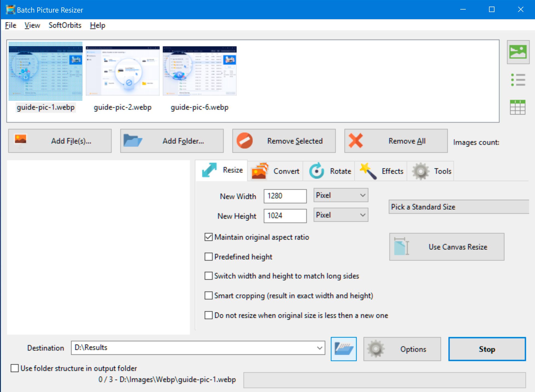The image size is (535, 392).
Task: Open the Tools tab
Action: [431, 171]
